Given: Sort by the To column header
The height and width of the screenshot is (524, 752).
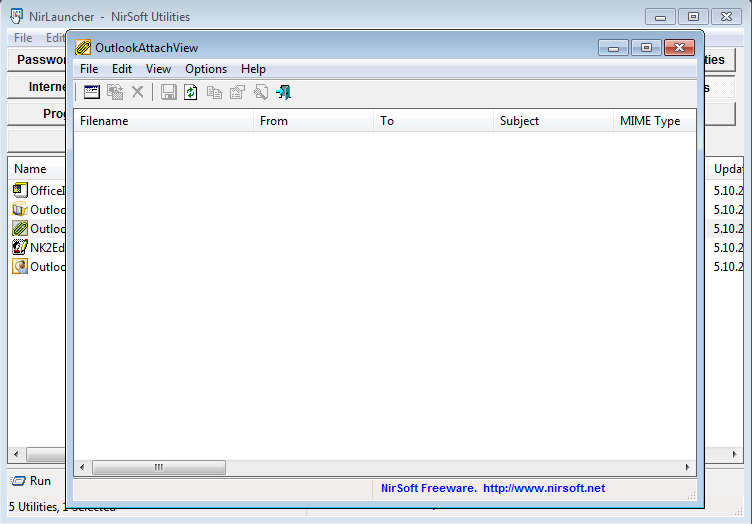Looking at the screenshot, I should pyautogui.click(x=434, y=121).
